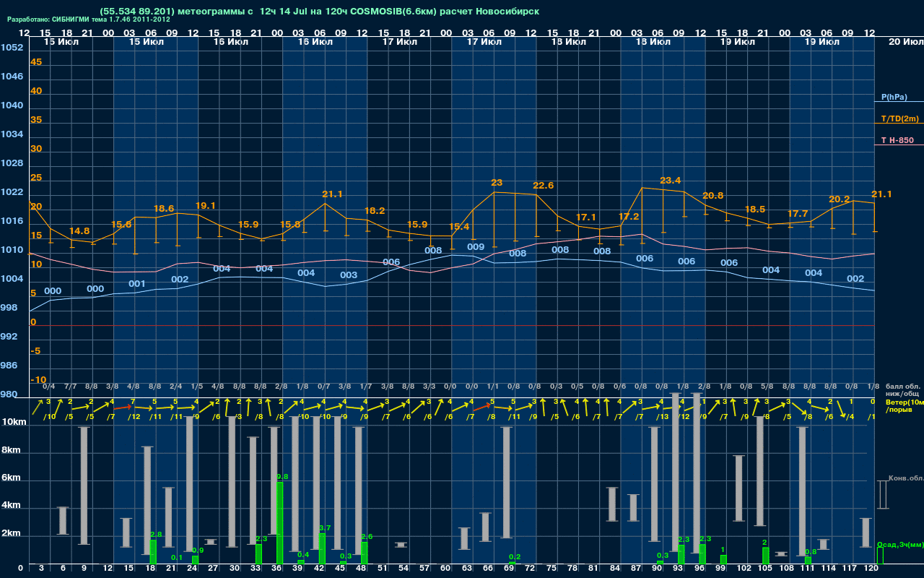Click the 992 pressure axis label
Screen dimensions: 924x578
point(9,337)
